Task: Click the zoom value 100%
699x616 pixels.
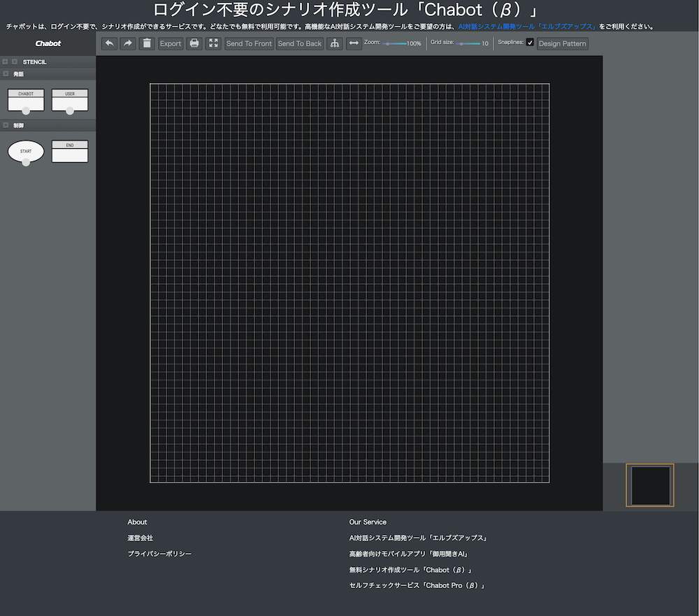Action: pyautogui.click(x=414, y=44)
